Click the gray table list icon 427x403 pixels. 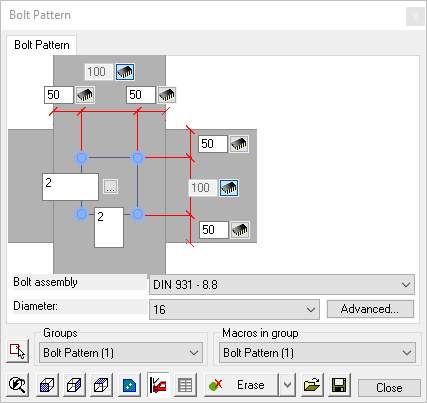[185, 385]
